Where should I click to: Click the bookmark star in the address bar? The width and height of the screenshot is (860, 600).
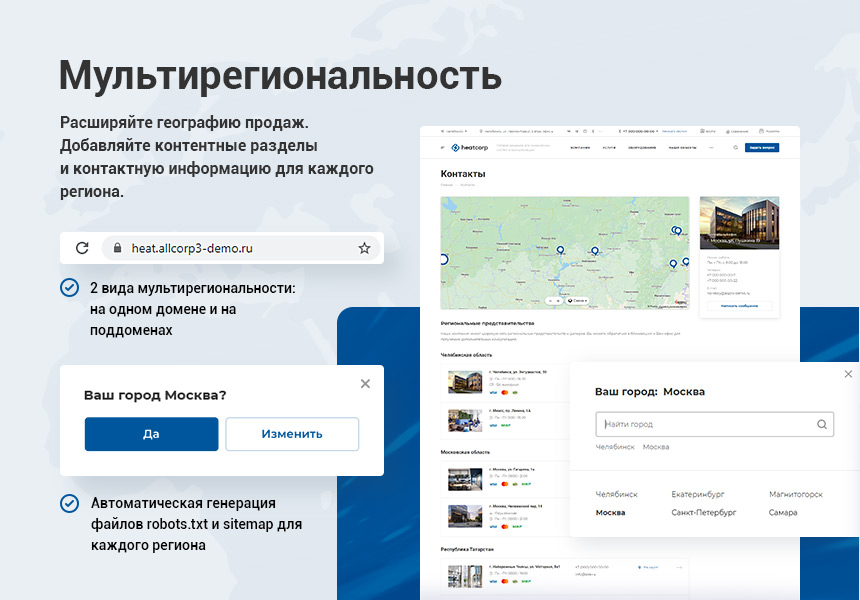coord(364,248)
